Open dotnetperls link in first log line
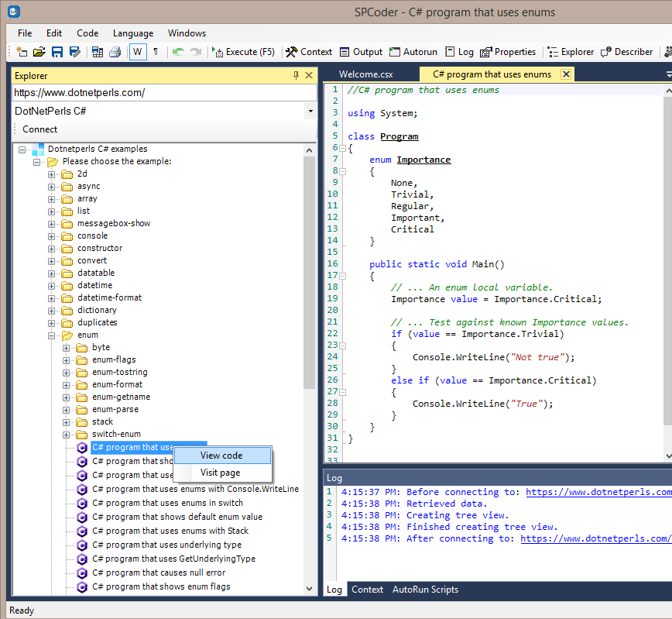This screenshot has width=672, height=619. tap(598, 492)
